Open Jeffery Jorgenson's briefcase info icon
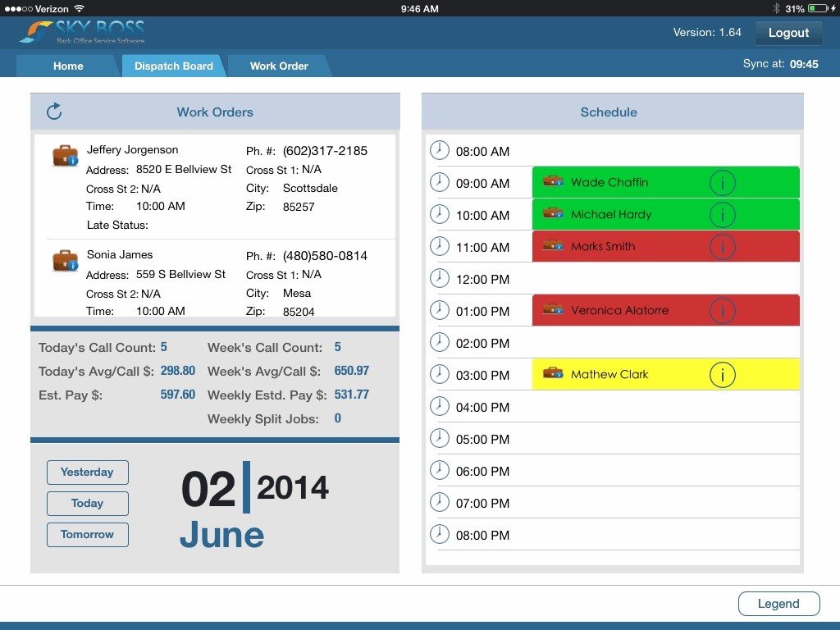840x630 pixels. click(x=66, y=155)
